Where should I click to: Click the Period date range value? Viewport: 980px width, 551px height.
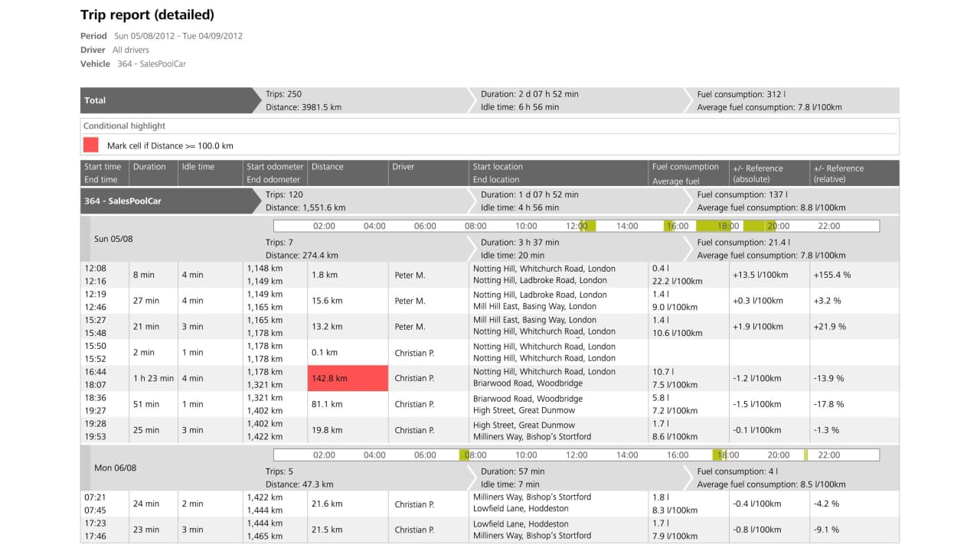[177, 35]
